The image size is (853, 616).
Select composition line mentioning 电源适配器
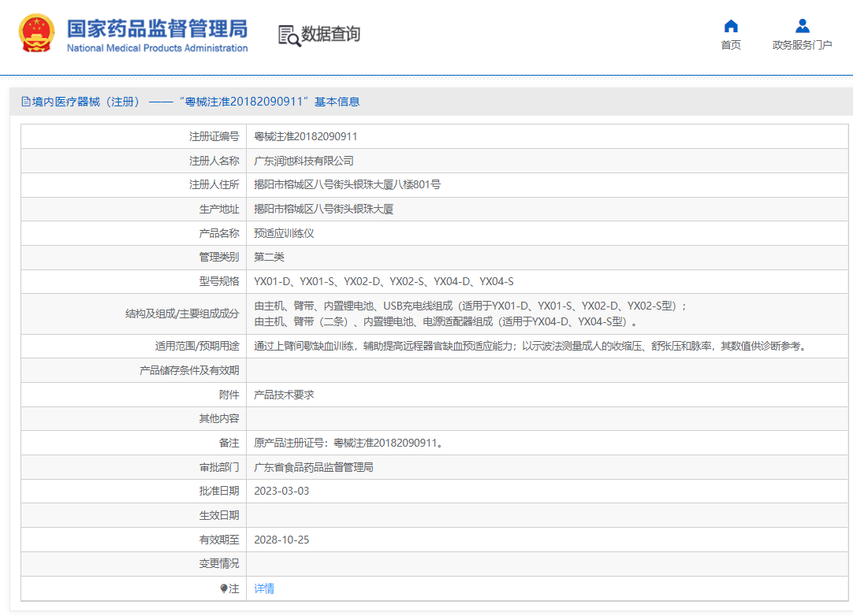tap(445, 322)
